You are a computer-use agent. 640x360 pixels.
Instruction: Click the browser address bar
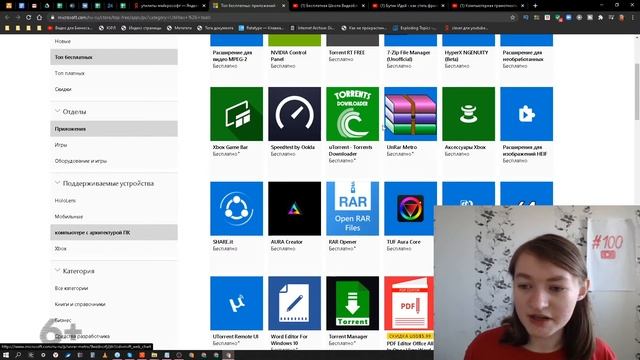point(278,18)
